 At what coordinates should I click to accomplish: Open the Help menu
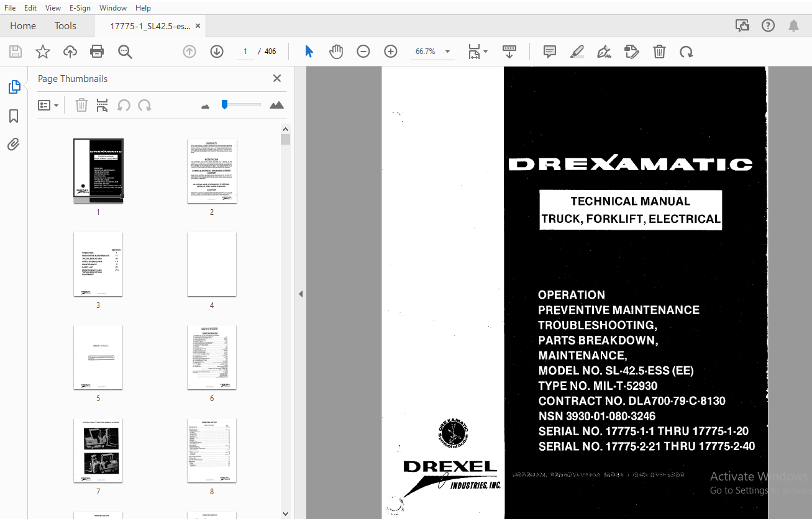143,7
